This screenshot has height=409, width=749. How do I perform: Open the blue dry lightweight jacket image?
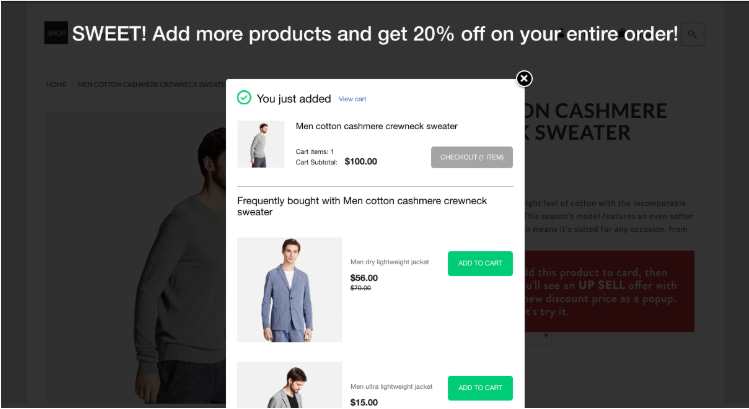point(289,290)
